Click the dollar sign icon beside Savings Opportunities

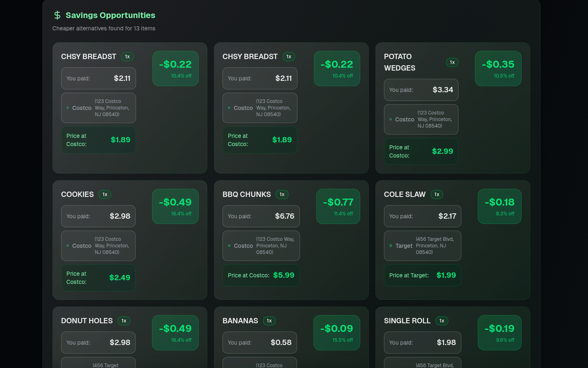pos(57,15)
